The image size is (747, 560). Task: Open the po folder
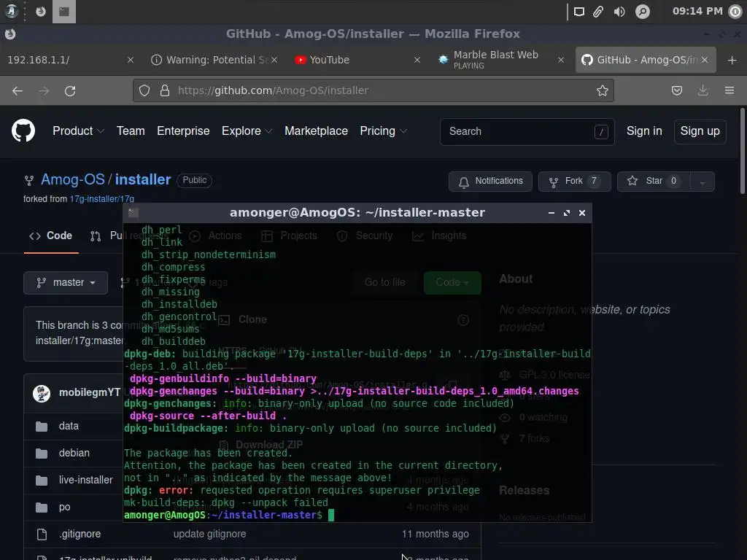(x=64, y=507)
